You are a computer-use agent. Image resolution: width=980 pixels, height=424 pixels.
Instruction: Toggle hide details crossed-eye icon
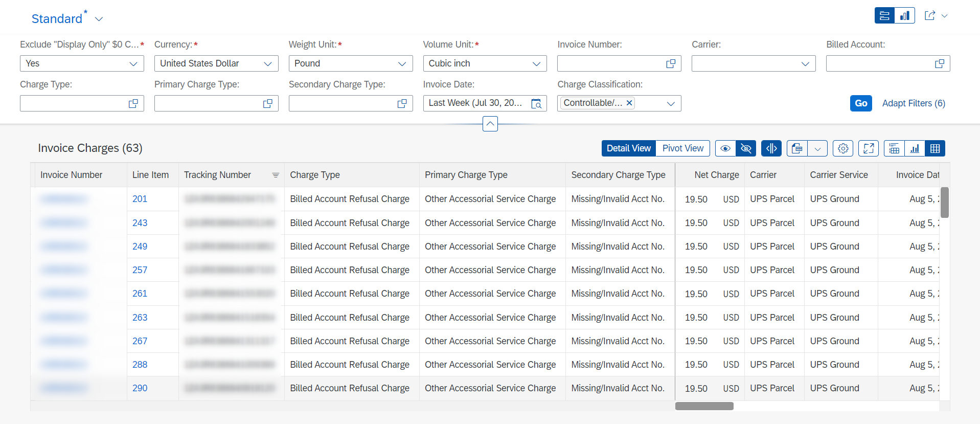point(746,148)
